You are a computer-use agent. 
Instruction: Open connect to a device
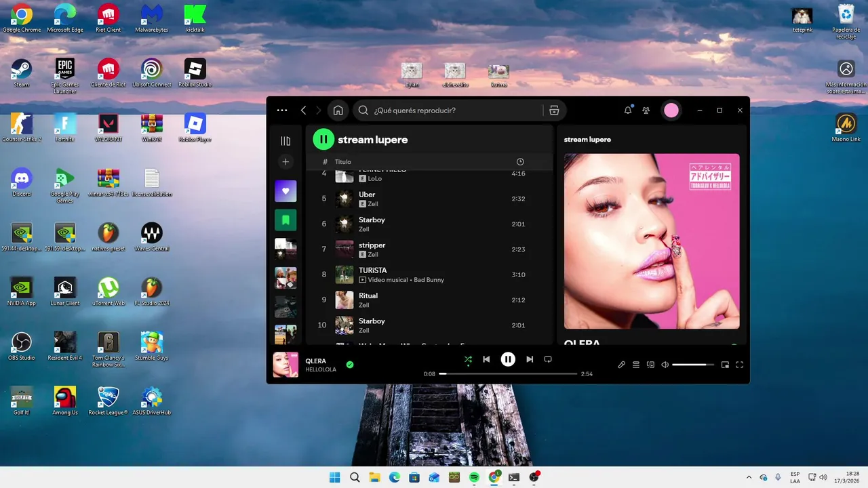(x=650, y=365)
